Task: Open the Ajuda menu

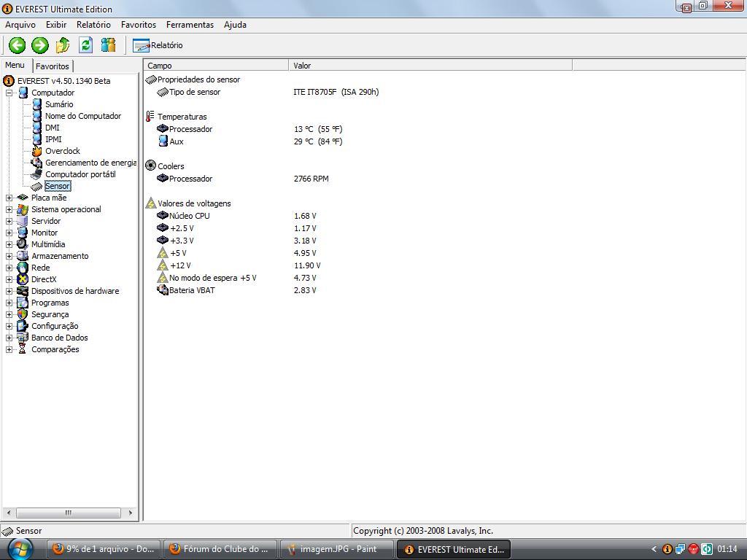Action: coord(235,25)
